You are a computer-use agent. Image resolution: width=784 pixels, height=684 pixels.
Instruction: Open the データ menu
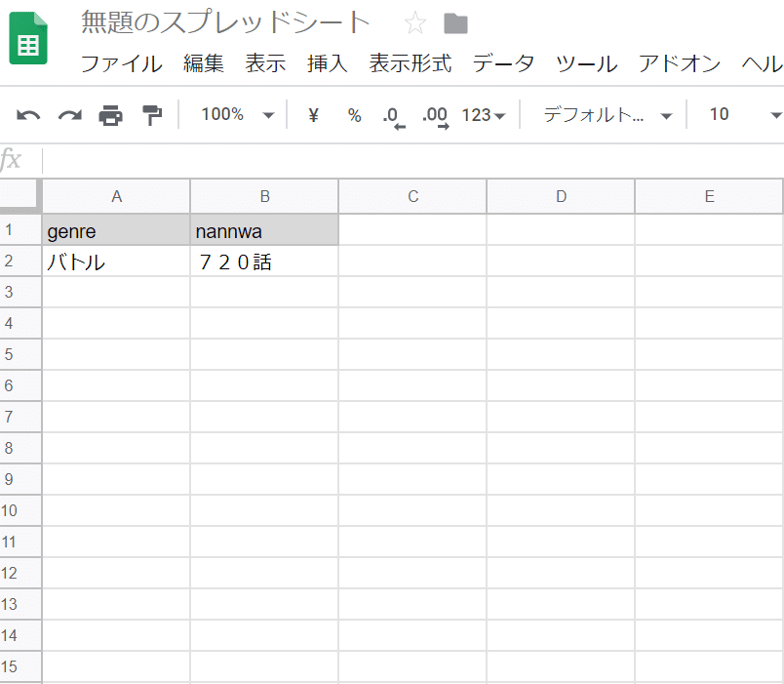[503, 63]
